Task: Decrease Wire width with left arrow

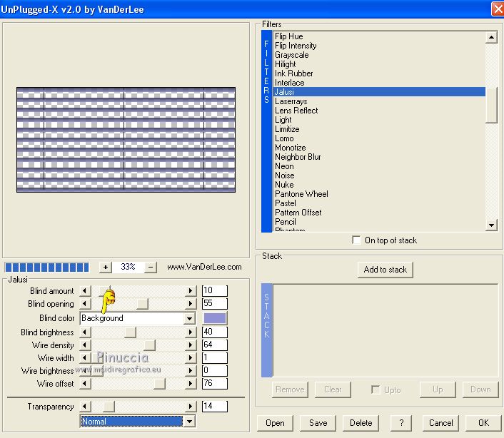Action: pyautogui.click(x=85, y=357)
